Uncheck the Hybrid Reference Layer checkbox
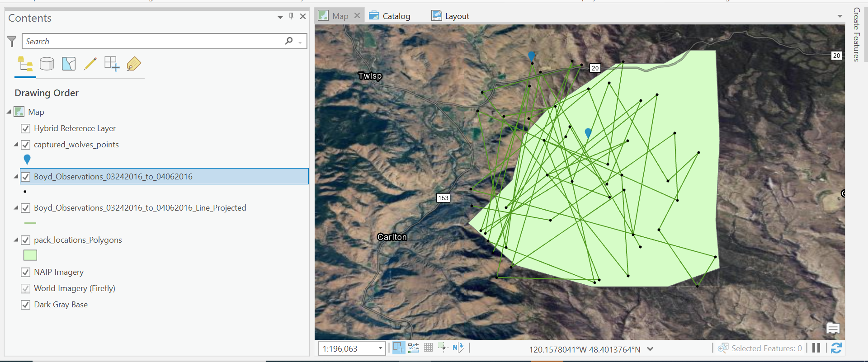The width and height of the screenshot is (868, 362). 26,128
